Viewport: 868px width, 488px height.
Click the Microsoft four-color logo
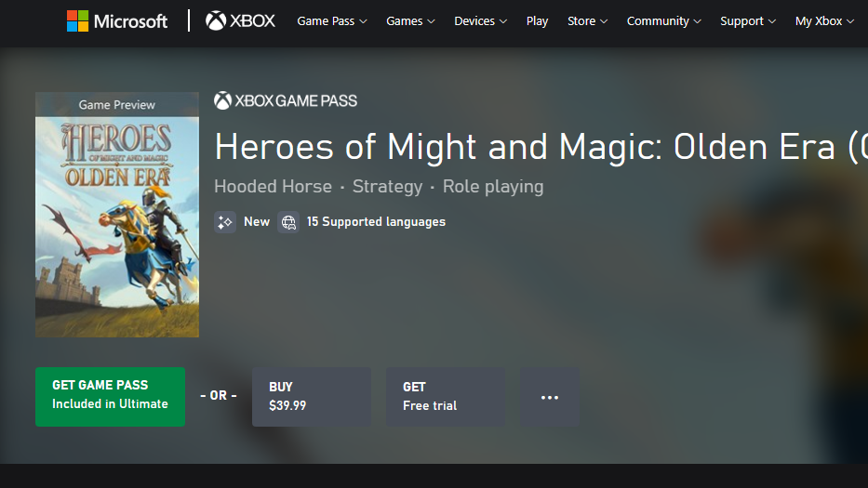tap(77, 21)
